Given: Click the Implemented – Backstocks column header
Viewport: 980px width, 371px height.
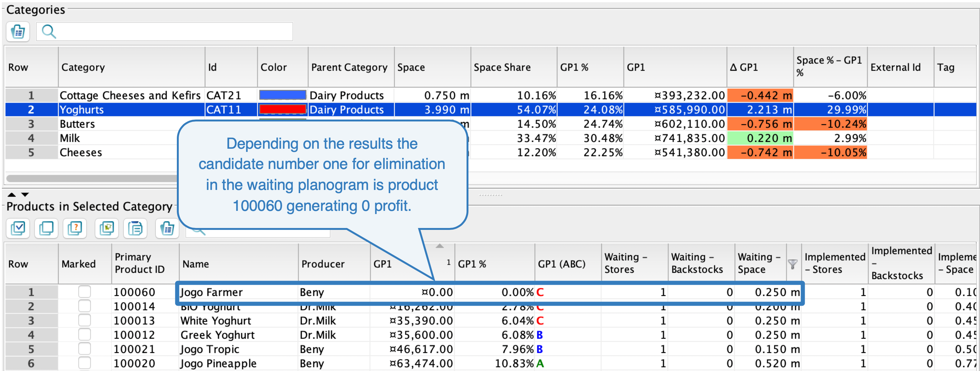Looking at the screenshot, I should [x=901, y=263].
